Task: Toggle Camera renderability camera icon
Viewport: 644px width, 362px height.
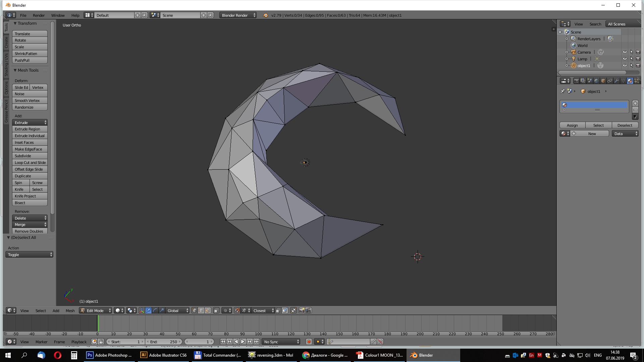Action: 638,52
